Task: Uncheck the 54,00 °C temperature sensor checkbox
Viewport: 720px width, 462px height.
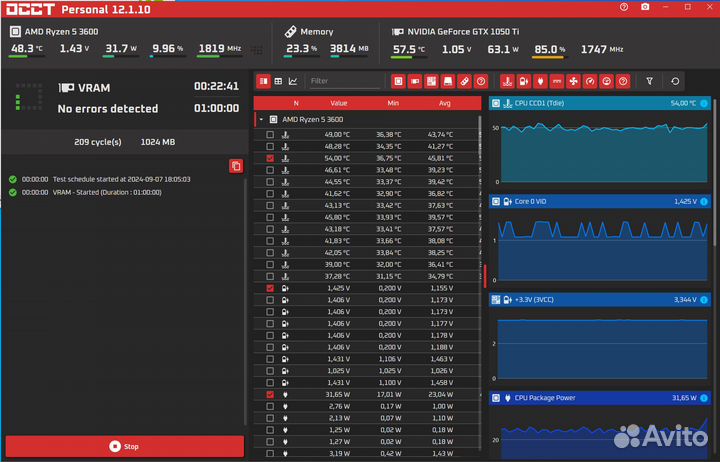Action: (270, 159)
